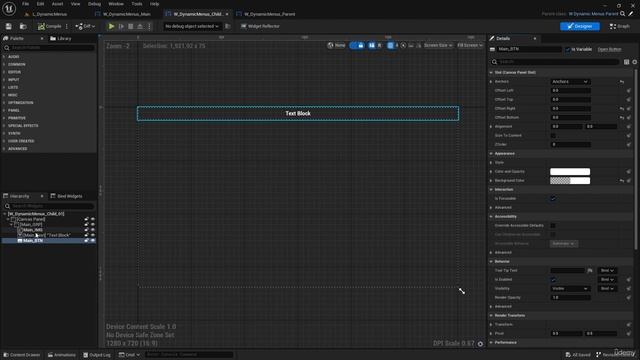Click the Search Palette input field
This screenshot has height=360, width=640.
coord(49,48)
